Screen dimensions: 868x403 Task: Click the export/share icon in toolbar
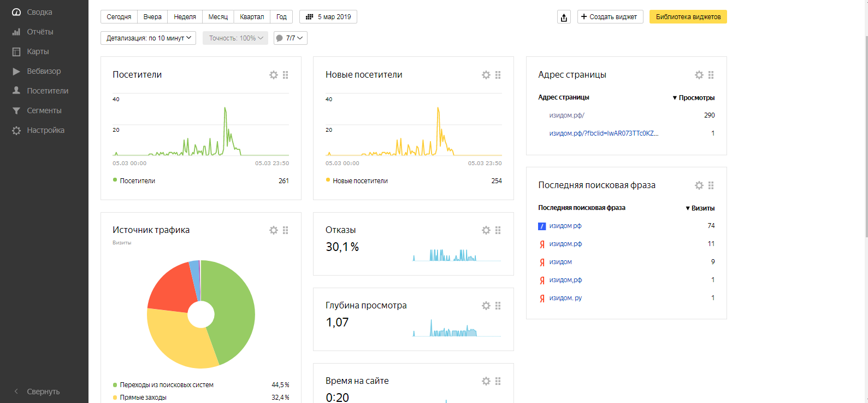pyautogui.click(x=564, y=17)
